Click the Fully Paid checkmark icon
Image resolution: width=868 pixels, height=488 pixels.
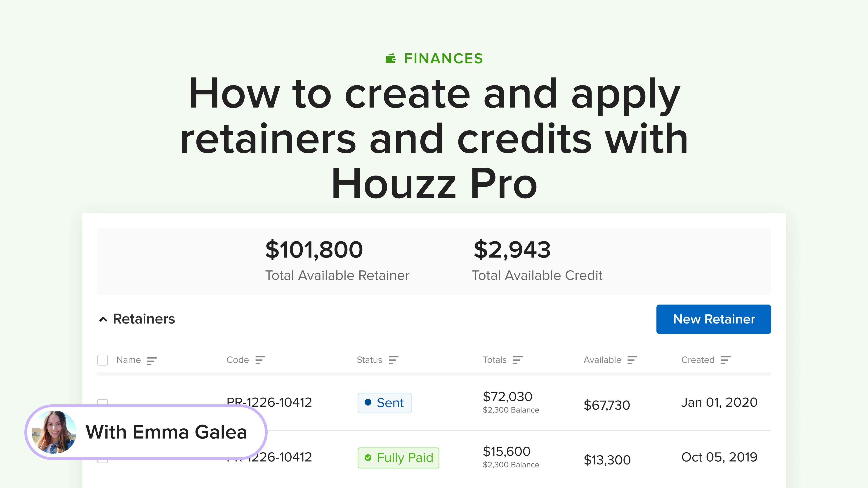[368, 458]
